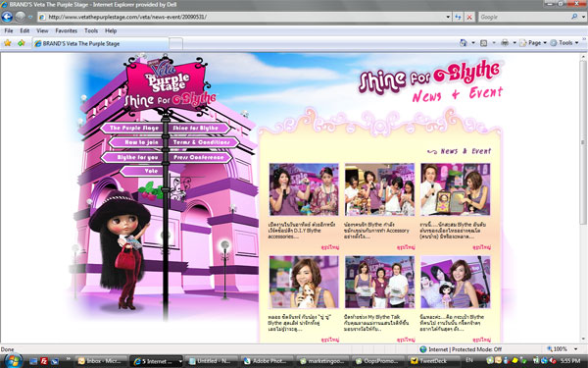Click in the URL address bar
This screenshot has width=588, height=368.
point(244,17)
